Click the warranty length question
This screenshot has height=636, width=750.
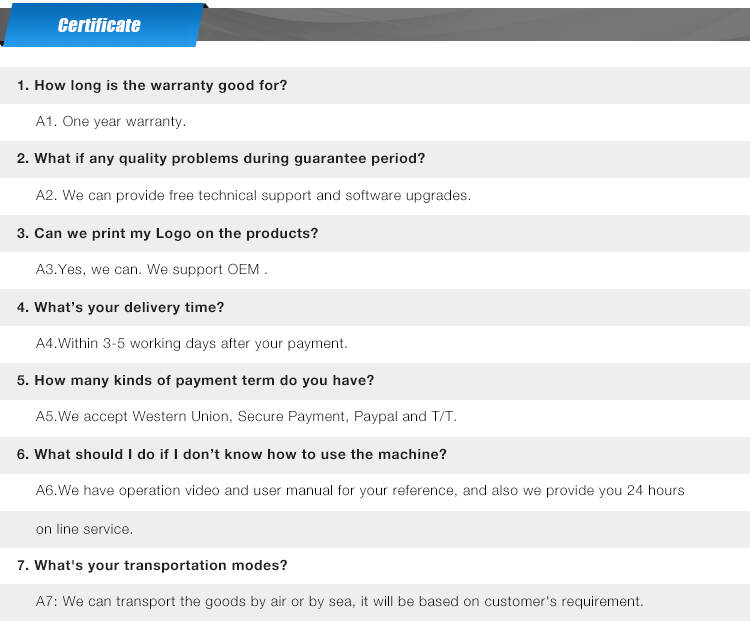[x=152, y=85]
